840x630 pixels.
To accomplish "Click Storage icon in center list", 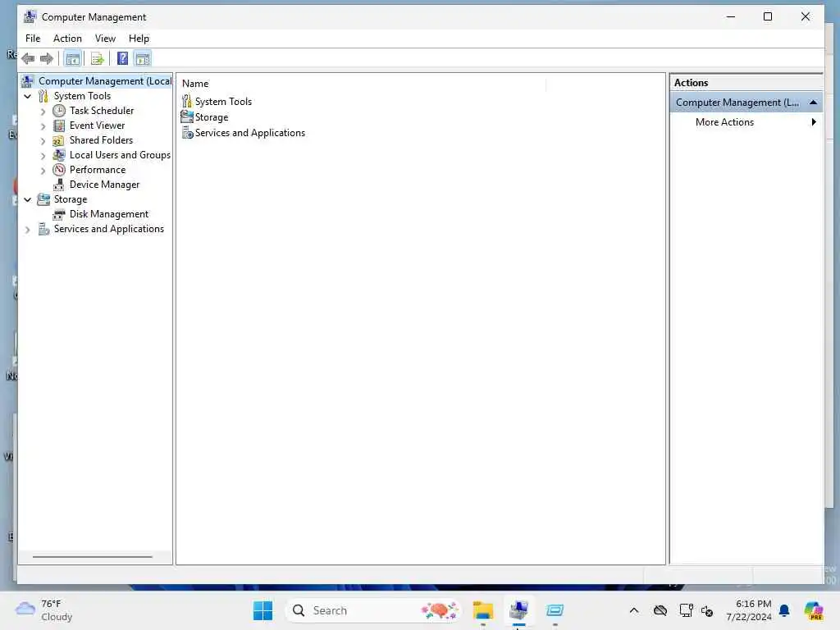I will tap(187, 116).
